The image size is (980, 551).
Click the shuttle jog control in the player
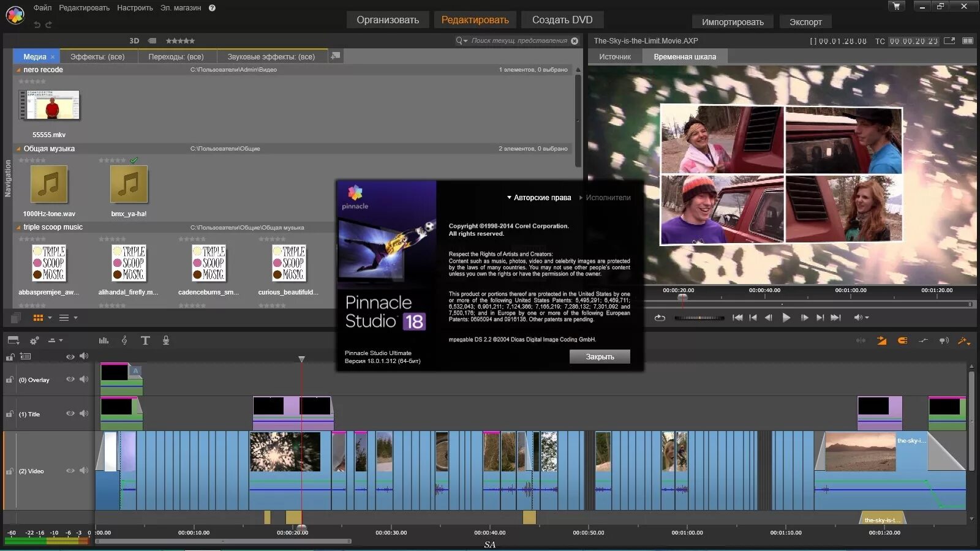(x=699, y=318)
